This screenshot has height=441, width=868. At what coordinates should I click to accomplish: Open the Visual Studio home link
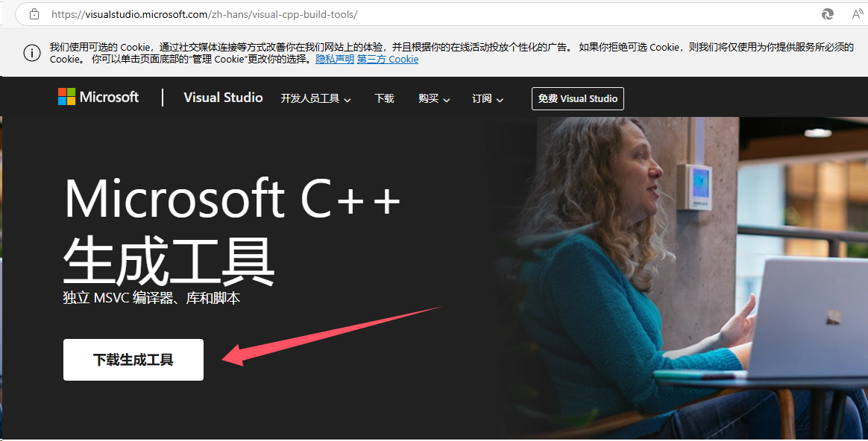coord(223,98)
